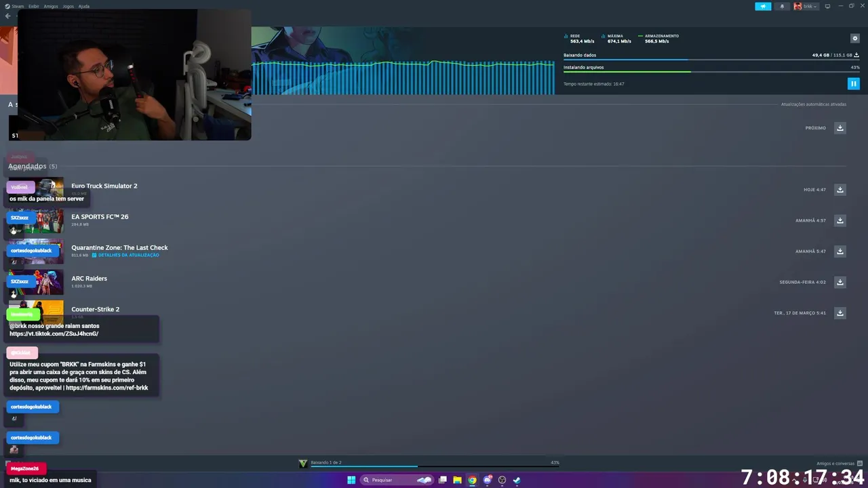Viewport: 868px width, 488px height.
Task: Open the Windows Start menu
Action: 351,480
